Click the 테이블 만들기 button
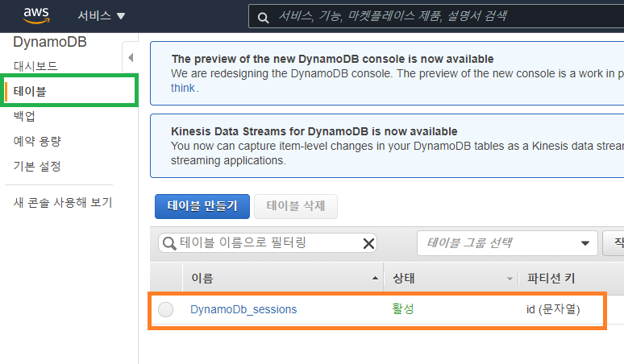The height and width of the screenshot is (364, 624). coord(202,206)
